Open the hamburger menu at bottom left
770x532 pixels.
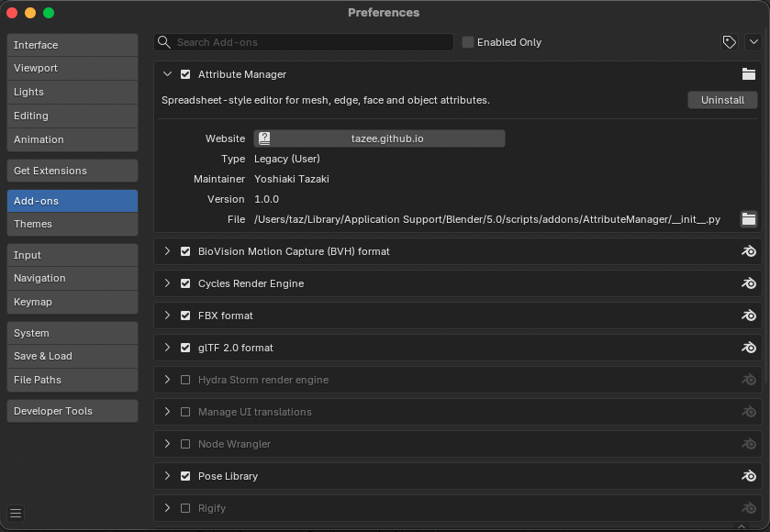point(16,514)
